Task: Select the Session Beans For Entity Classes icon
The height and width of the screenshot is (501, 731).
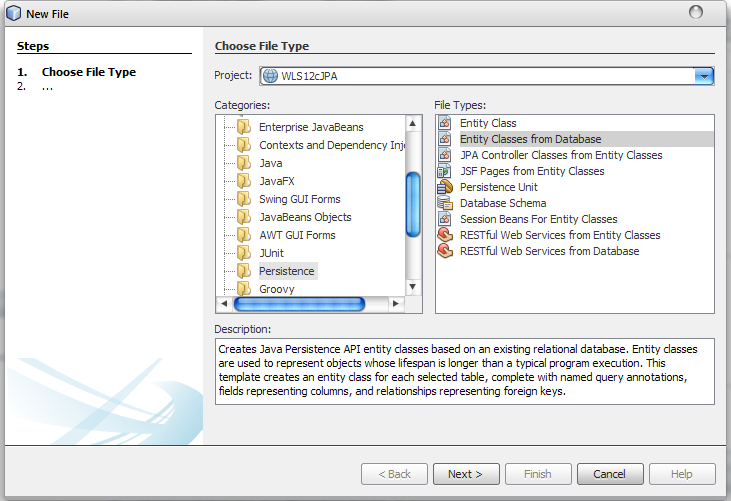Action: 445,219
